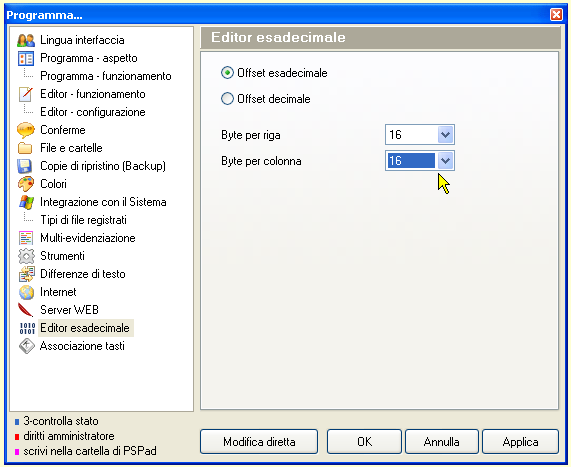This screenshot has height=467, width=571.
Task: Select the Offset decimale radio button
Action: click(227, 99)
